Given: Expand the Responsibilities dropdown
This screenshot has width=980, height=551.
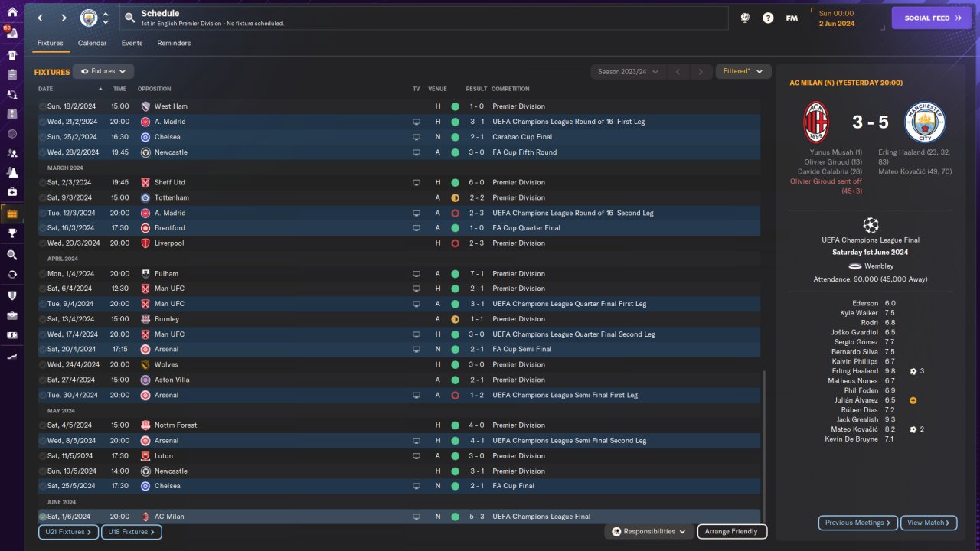Looking at the screenshot, I should [x=649, y=531].
